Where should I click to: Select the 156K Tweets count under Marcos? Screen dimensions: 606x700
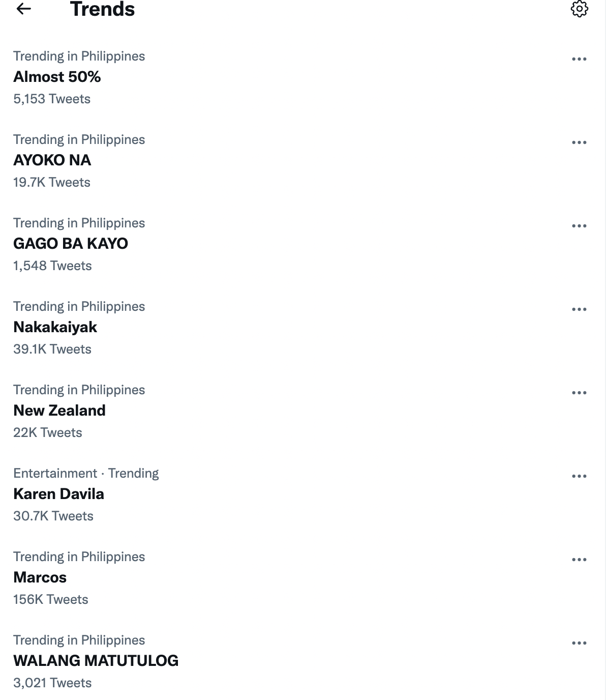pos(51,599)
